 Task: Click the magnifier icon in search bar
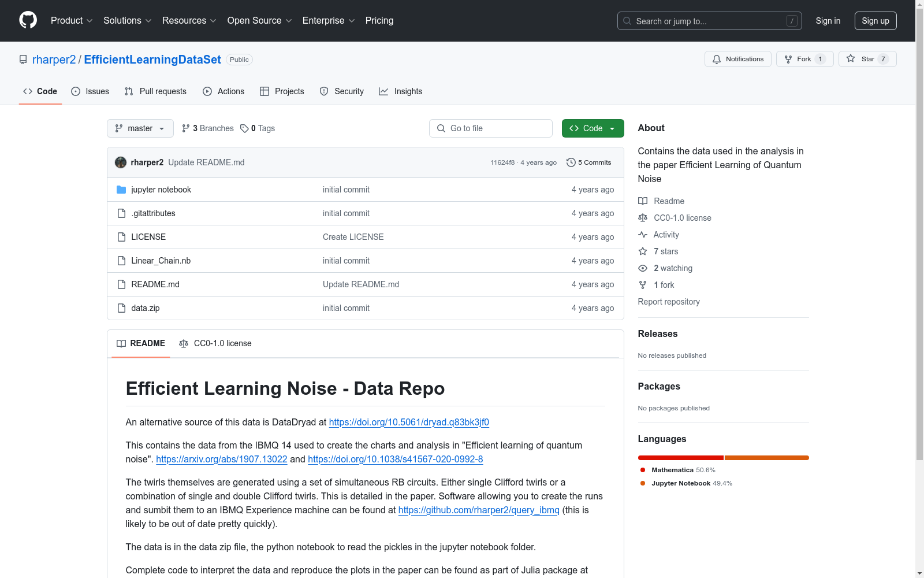(x=627, y=21)
